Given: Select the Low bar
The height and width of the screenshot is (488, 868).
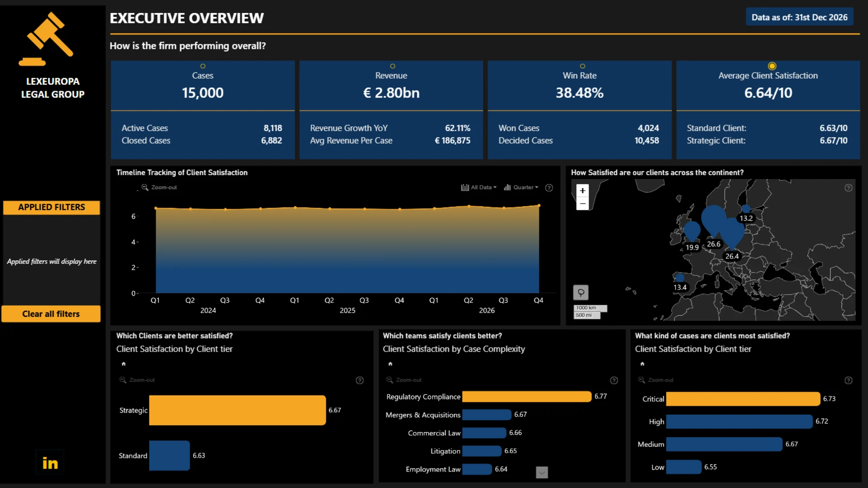Looking at the screenshot, I should click(684, 467).
